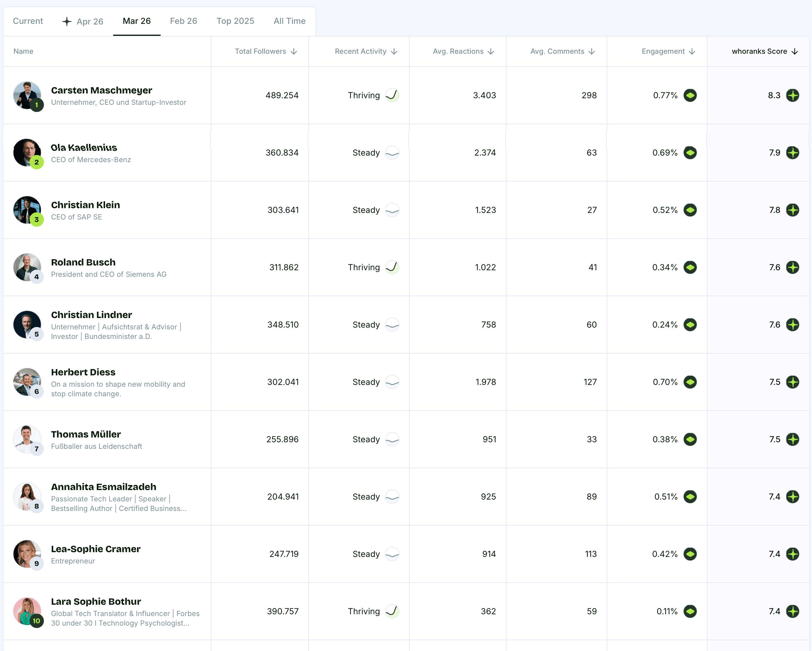Screen dimensions: 812x651
Task: Click the score plus icon next to Lara Sophie Bothur's 7.4
Action: pyautogui.click(x=793, y=612)
